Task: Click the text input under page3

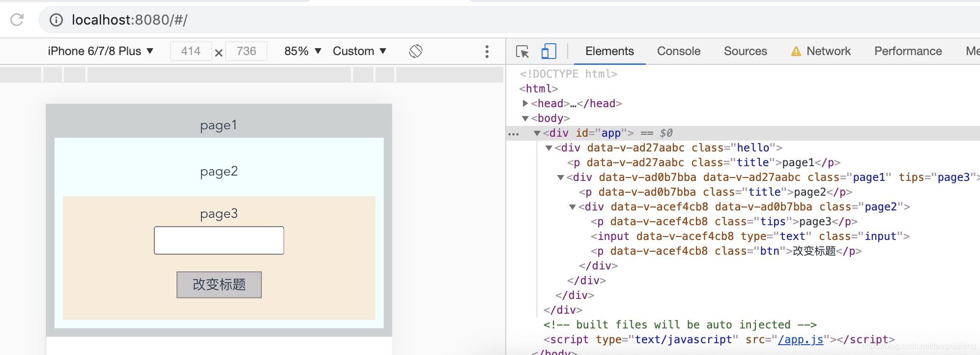Action: pyautogui.click(x=219, y=240)
